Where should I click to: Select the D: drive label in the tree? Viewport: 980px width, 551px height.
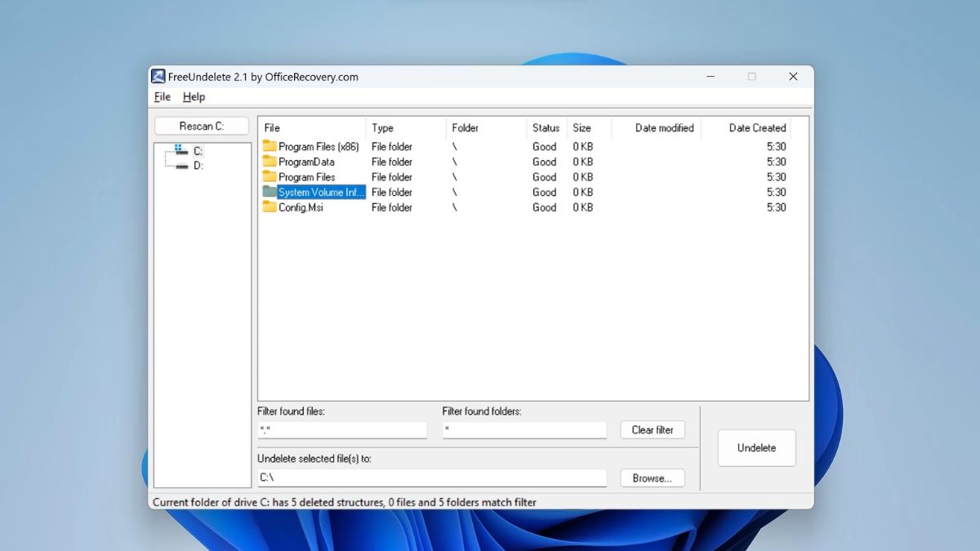(x=198, y=166)
